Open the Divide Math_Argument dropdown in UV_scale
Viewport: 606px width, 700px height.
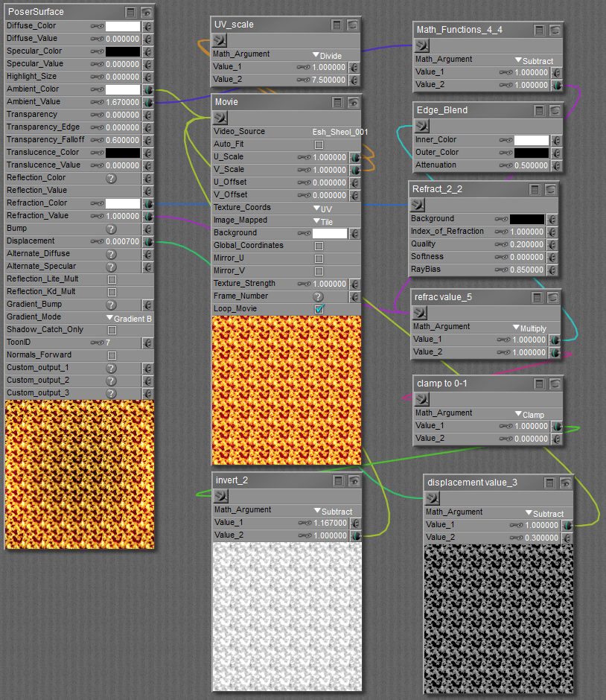pos(327,55)
